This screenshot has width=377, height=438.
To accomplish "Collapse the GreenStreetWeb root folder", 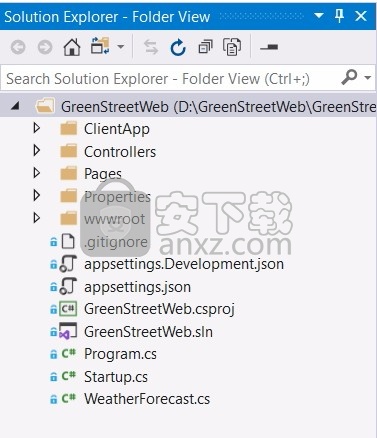I will click(15, 106).
